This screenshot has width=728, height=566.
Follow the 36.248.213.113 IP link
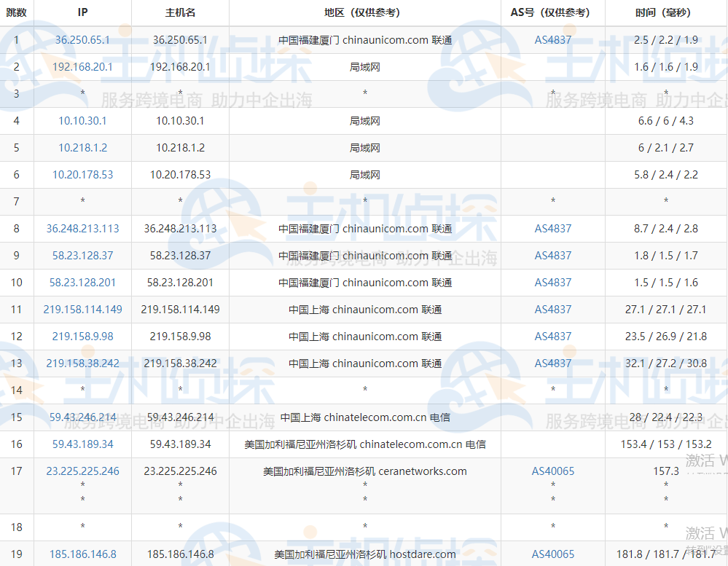click(82, 228)
